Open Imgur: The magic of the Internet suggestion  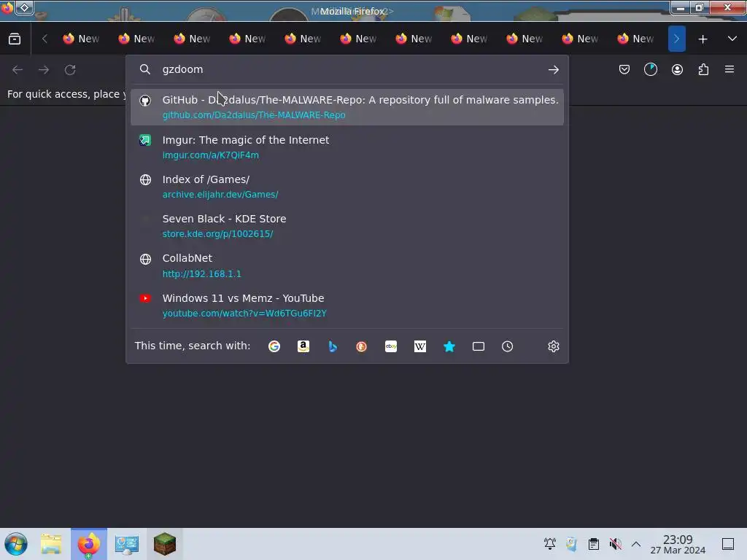tap(347, 147)
